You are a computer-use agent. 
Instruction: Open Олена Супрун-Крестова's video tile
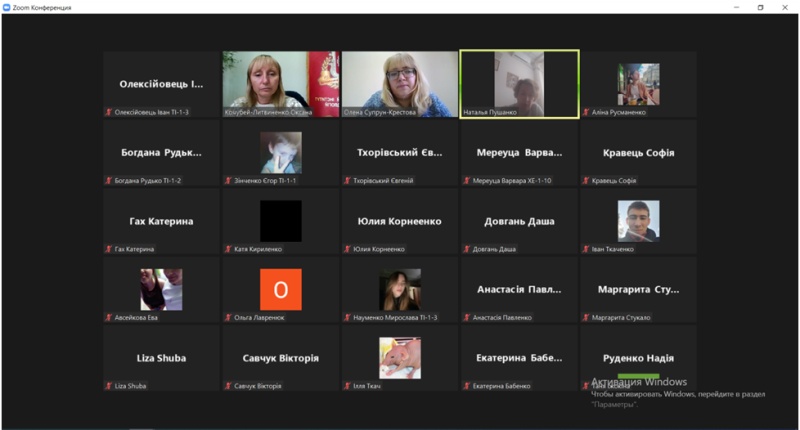400,80
